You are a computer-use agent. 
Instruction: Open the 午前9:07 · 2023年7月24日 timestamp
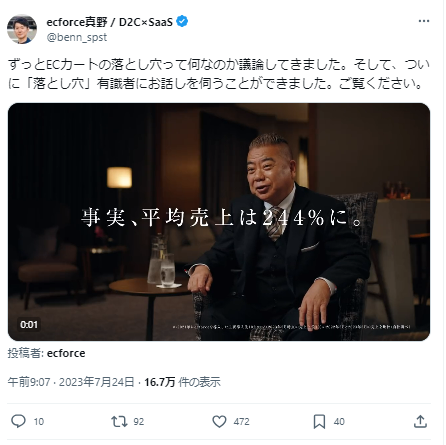pos(71,382)
